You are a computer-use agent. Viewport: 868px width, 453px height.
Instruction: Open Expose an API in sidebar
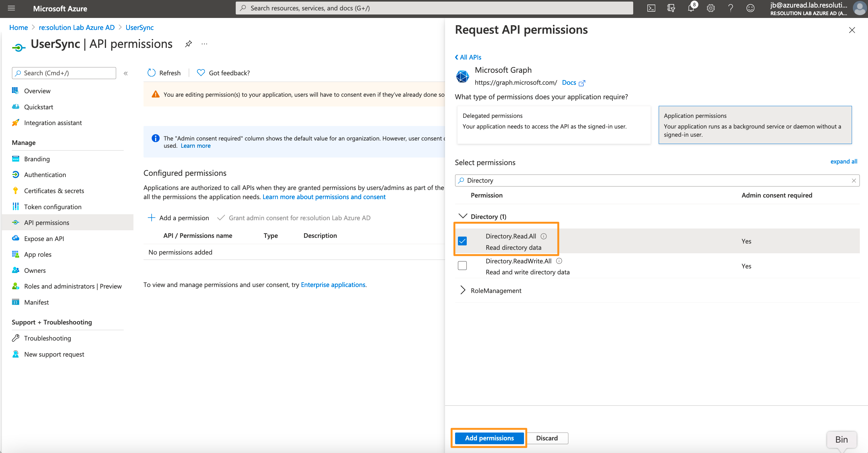(x=44, y=238)
